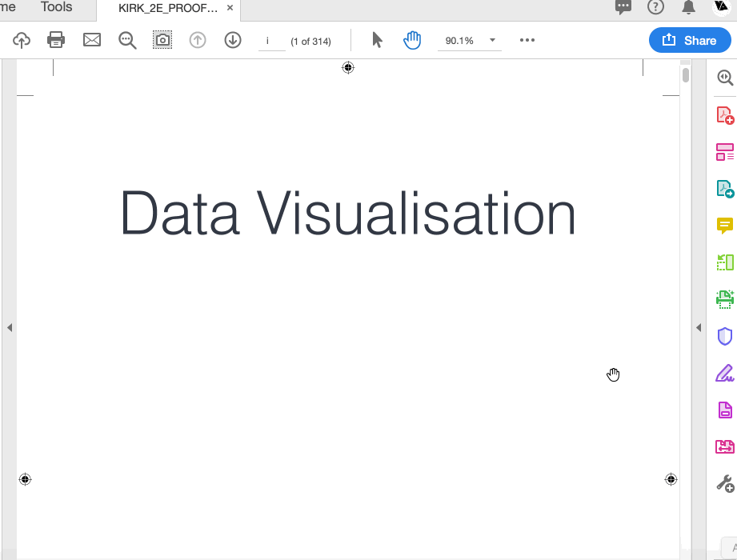Collapse the right tools pane arrow
The height and width of the screenshot is (560, 737).
[x=699, y=327]
